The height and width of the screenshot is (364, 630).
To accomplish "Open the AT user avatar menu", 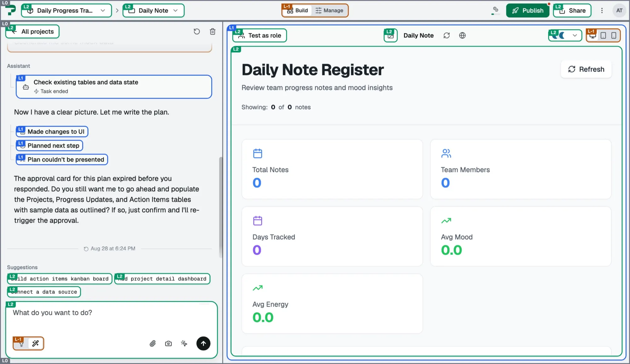I will (x=619, y=10).
